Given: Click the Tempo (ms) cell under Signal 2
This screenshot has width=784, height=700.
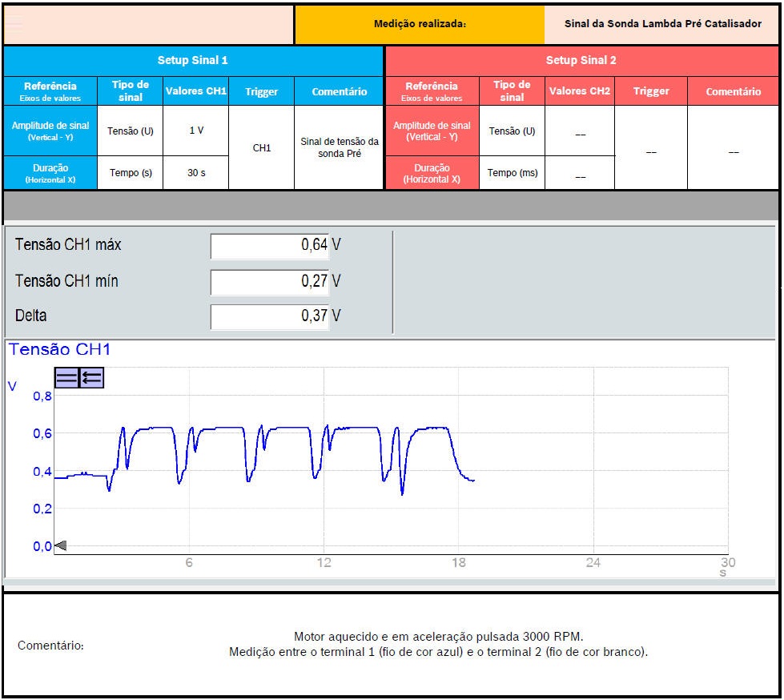Looking at the screenshot, I should [x=513, y=172].
